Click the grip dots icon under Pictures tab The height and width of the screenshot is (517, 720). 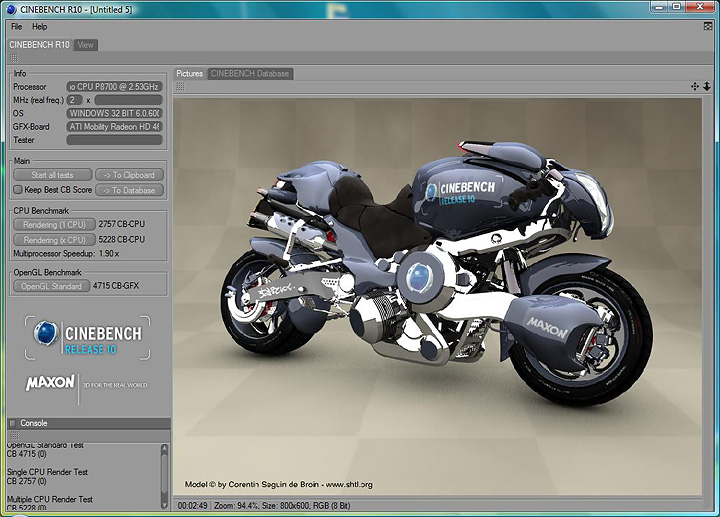pyautogui.click(x=180, y=86)
